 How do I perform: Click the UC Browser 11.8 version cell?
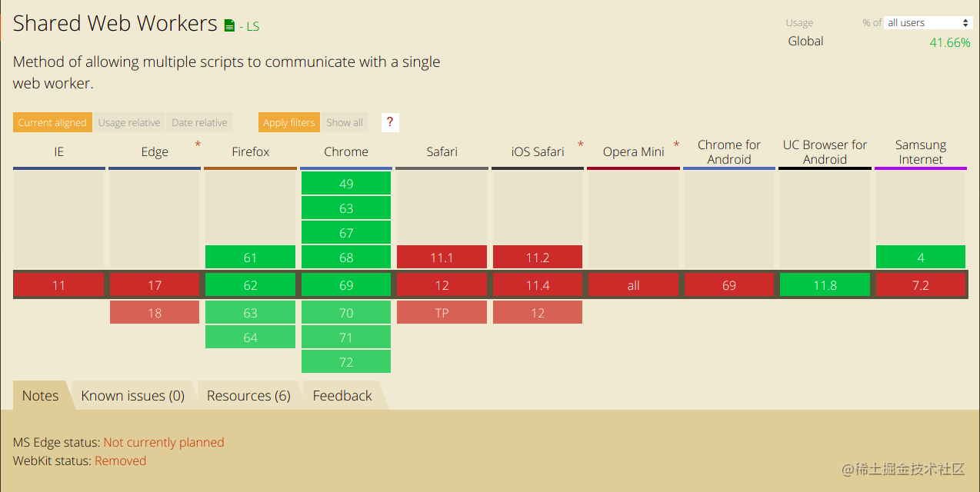point(825,284)
